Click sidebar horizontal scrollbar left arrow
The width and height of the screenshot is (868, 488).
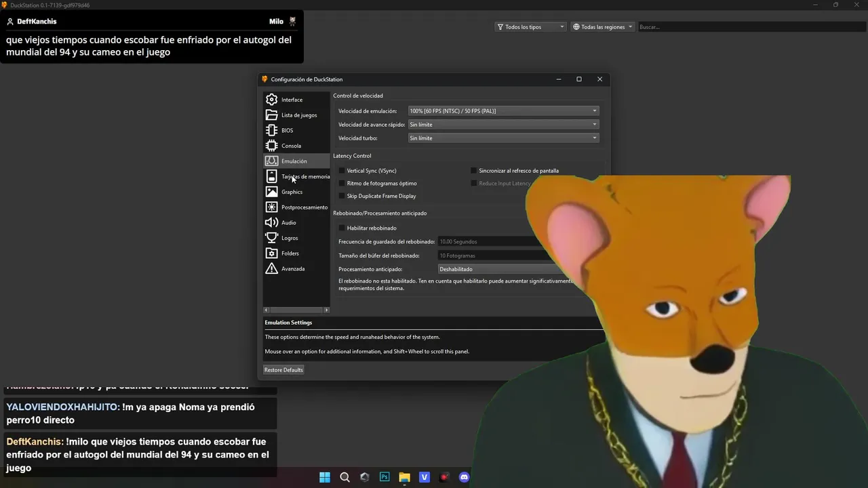[267, 310]
